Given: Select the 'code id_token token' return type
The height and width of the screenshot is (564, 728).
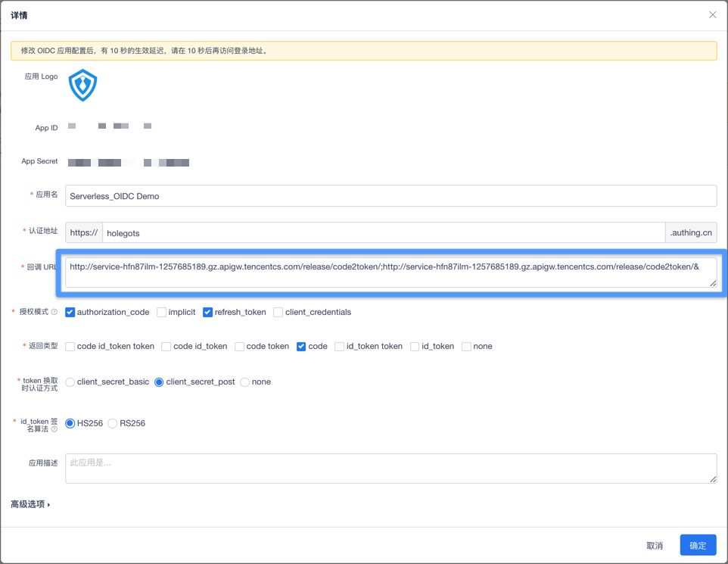Looking at the screenshot, I should point(70,347).
